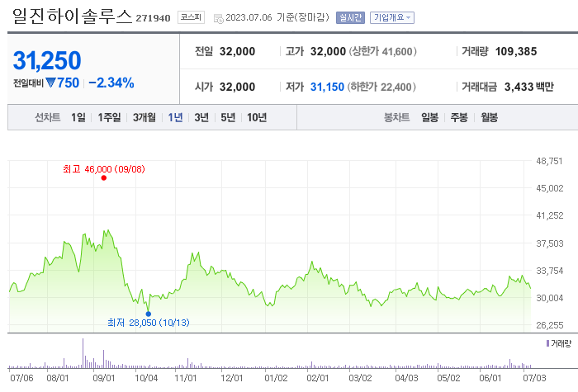Click the current price 31,250
The width and height of the screenshot is (578, 392).
point(47,60)
